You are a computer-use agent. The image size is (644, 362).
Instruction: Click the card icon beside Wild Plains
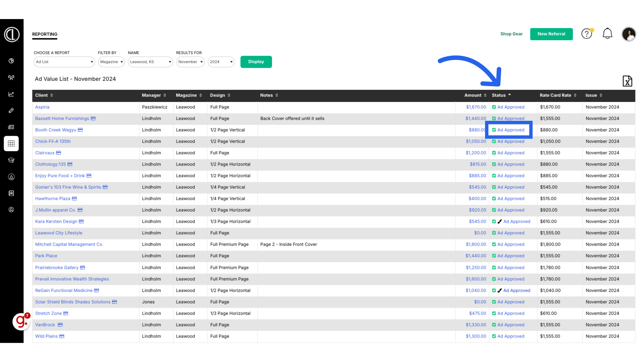62,336
